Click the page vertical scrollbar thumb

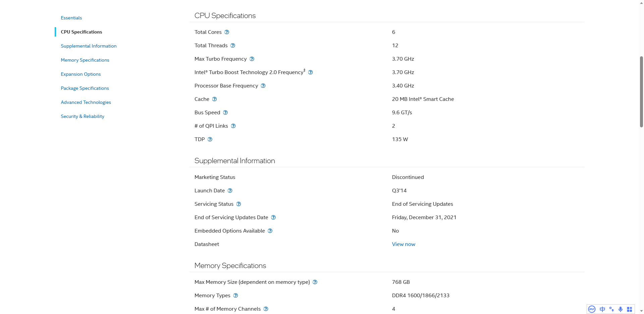[641, 92]
